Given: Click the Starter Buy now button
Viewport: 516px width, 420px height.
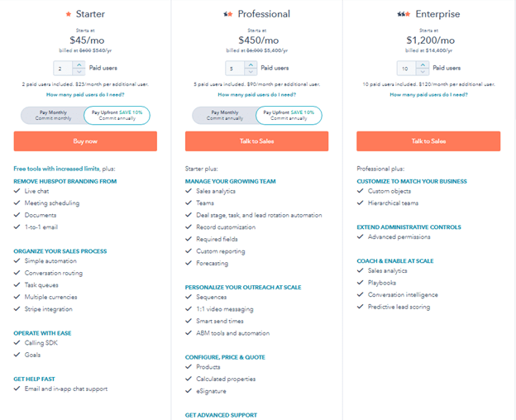Looking at the screenshot, I should [85, 141].
